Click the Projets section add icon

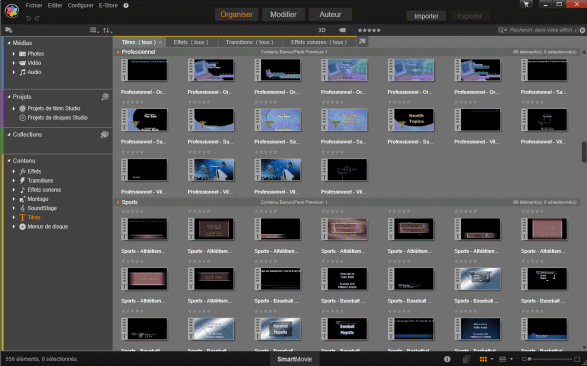(105, 97)
